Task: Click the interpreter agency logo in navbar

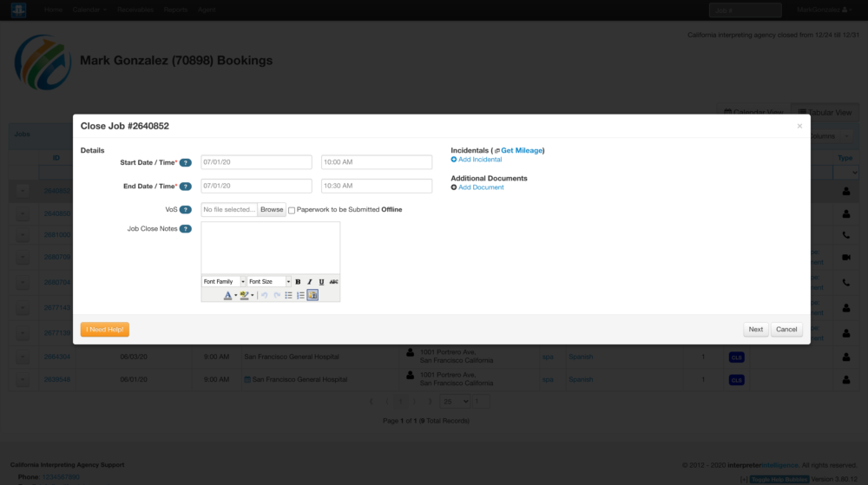Action: 18,10
